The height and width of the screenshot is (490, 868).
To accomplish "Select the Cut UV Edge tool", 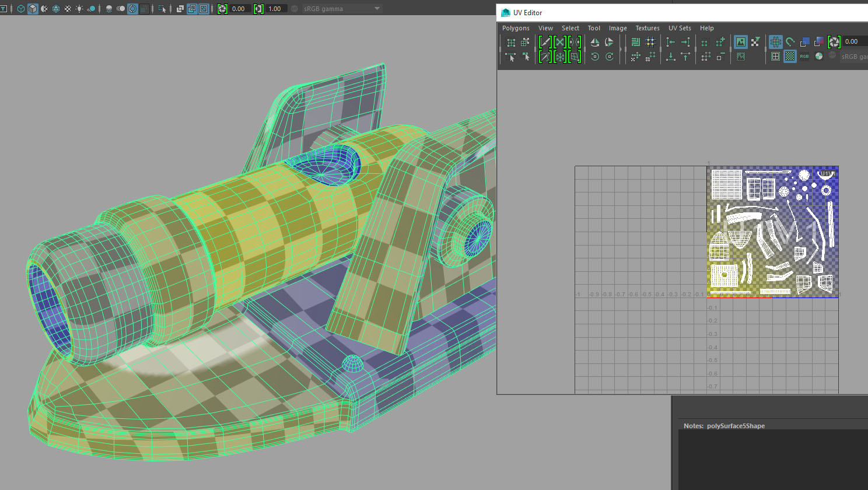I will [545, 42].
